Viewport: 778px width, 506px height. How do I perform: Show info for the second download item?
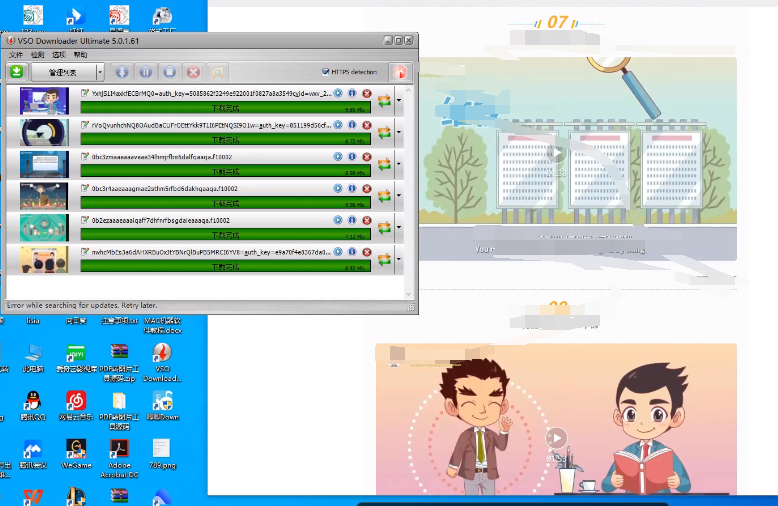click(x=352, y=125)
